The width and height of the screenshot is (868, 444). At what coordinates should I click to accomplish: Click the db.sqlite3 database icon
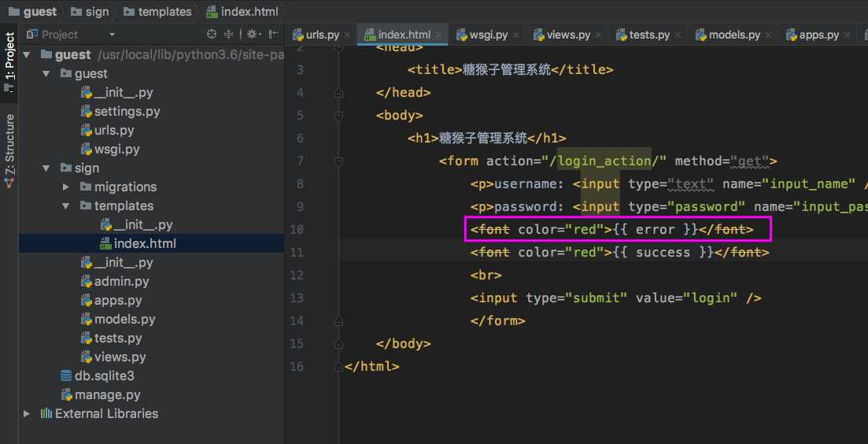click(x=66, y=376)
